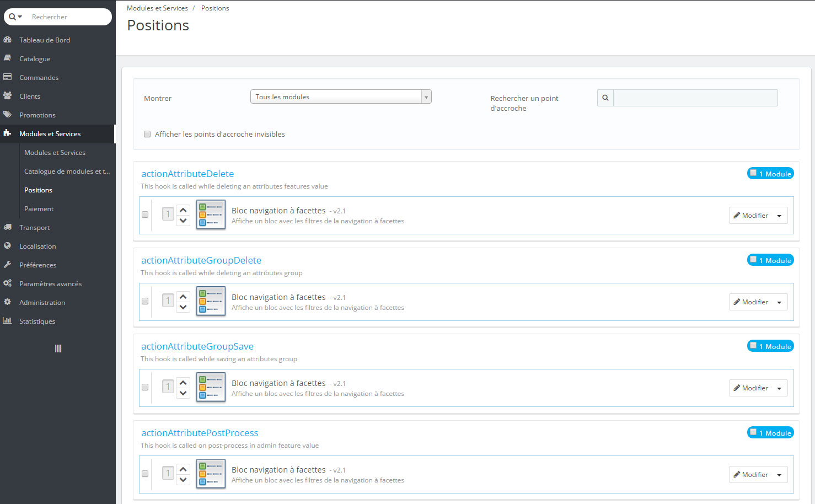Click module icon under actionAttributeDelete

tap(211, 215)
